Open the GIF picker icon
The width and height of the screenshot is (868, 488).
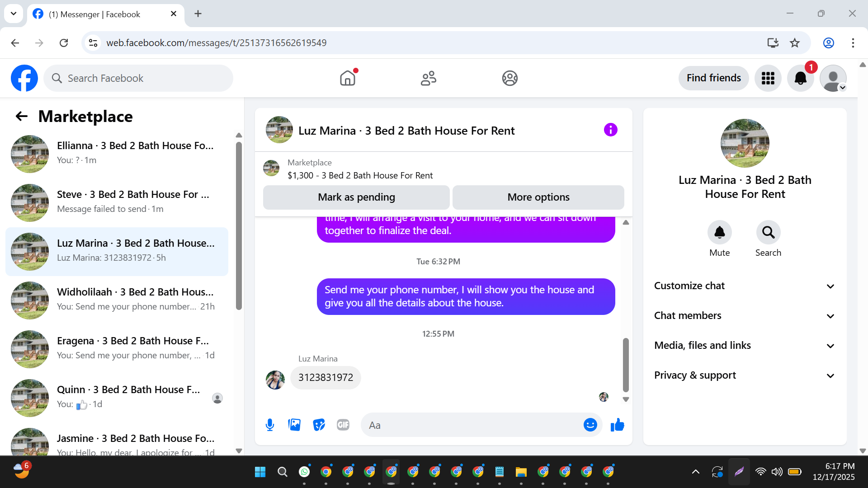[x=343, y=425]
